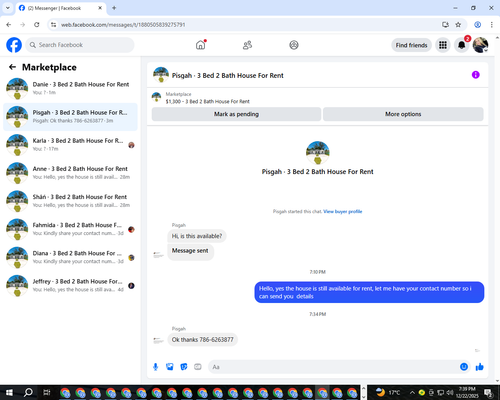The height and width of the screenshot is (400, 500).
Task: Open the Friends icon in top navigation
Action: tap(247, 45)
